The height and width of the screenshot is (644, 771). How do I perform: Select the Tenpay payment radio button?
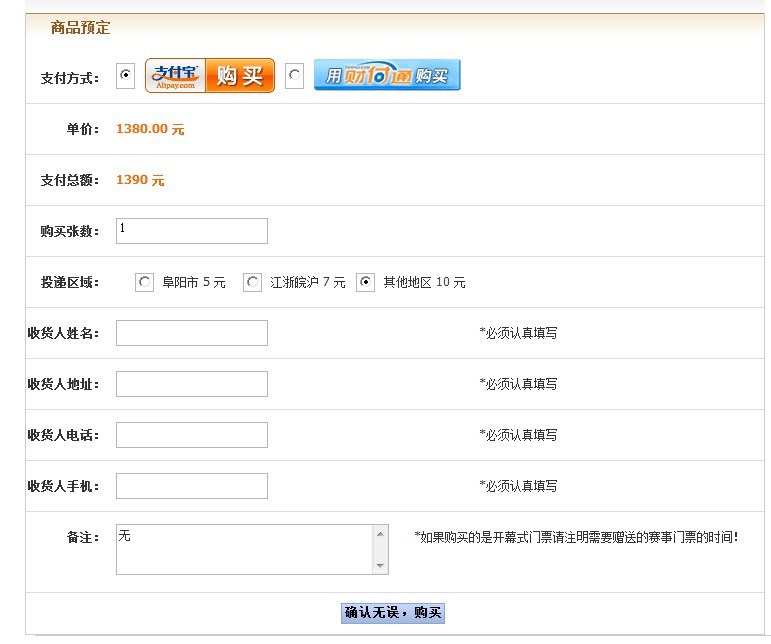pos(294,76)
